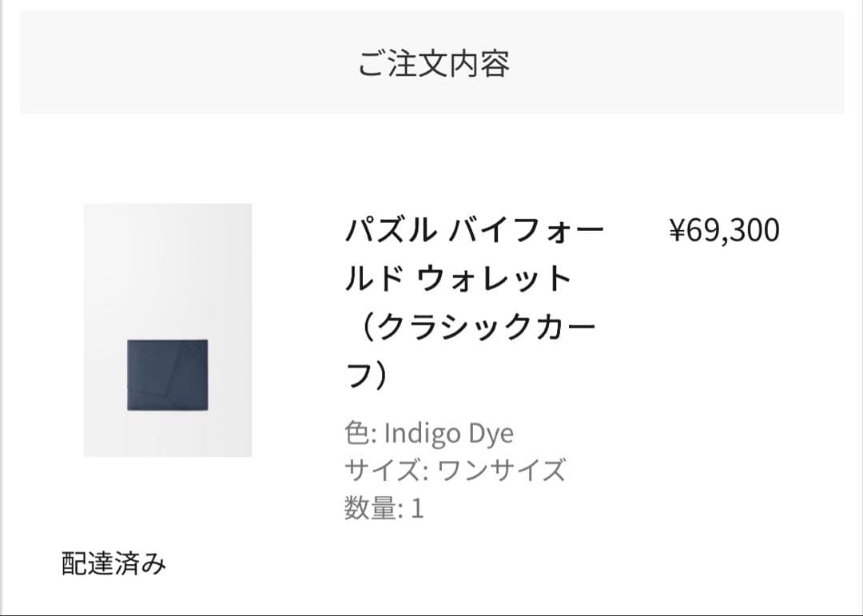The image size is (863, 616).
Task: Click the "（クラシックカー" line of the title
Action: [471, 327]
